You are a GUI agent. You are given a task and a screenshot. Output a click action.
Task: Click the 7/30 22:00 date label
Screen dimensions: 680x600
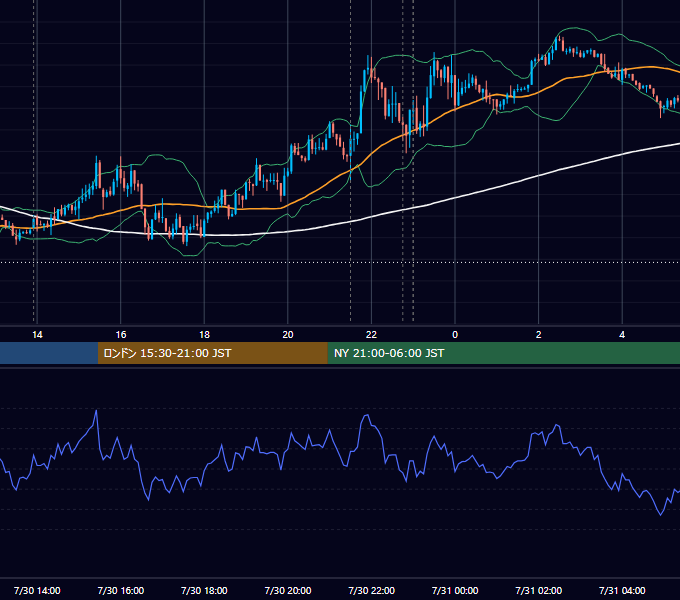click(372, 590)
